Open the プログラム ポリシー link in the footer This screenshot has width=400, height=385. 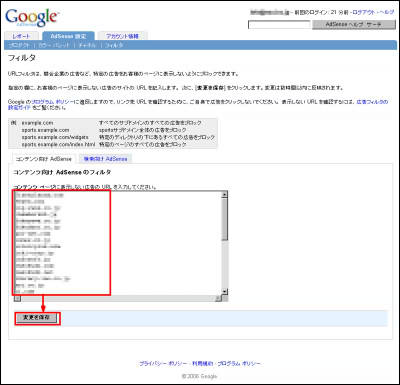(239, 364)
